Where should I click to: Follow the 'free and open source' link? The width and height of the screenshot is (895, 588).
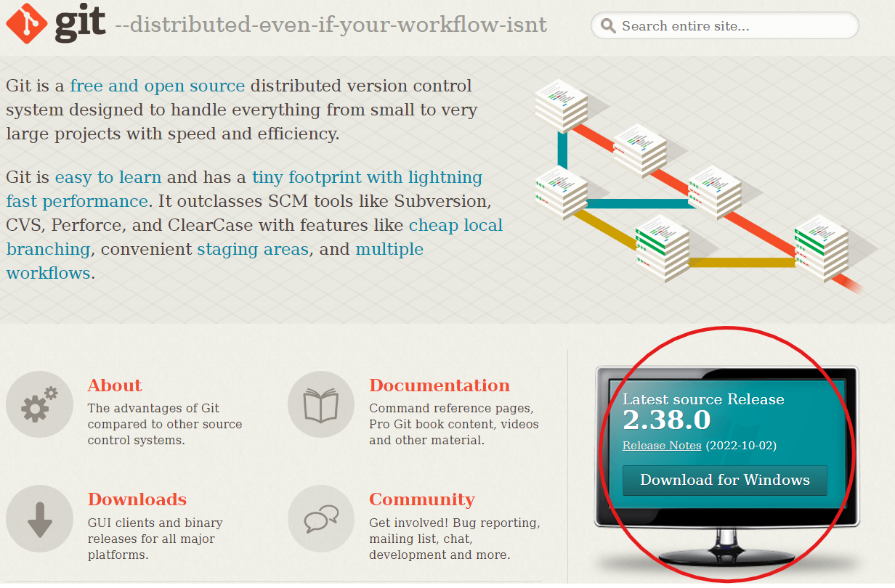158,86
